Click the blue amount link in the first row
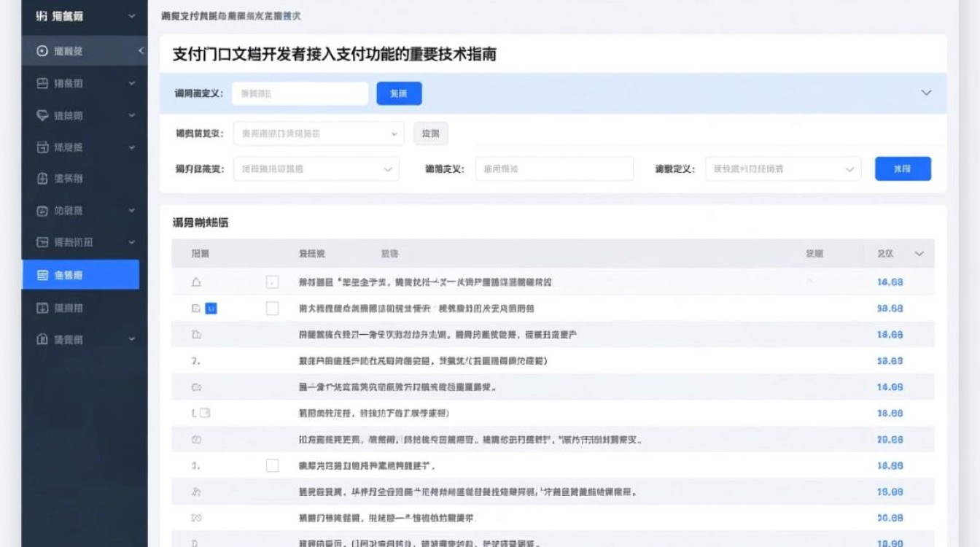The height and width of the screenshot is (547, 980). (891, 282)
